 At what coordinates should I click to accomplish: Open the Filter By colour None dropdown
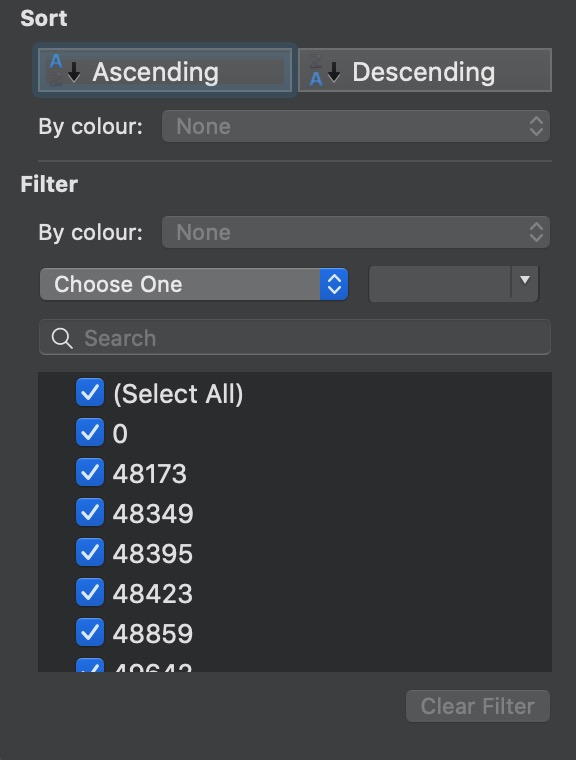coord(356,232)
